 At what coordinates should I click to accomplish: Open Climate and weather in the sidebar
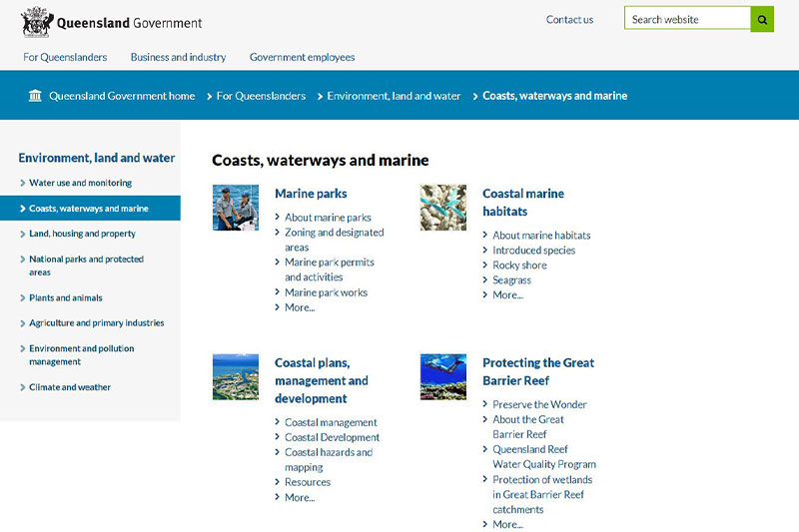point(70,387)
